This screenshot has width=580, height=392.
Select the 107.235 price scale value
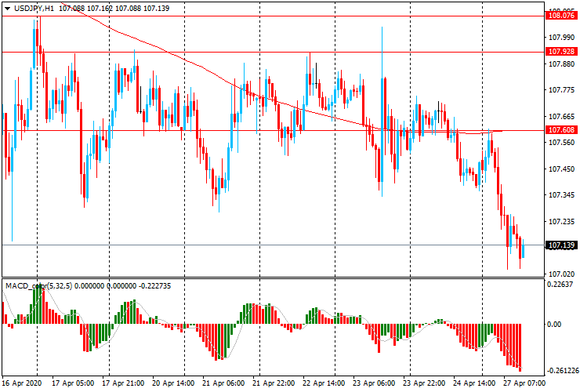[561, 222]
